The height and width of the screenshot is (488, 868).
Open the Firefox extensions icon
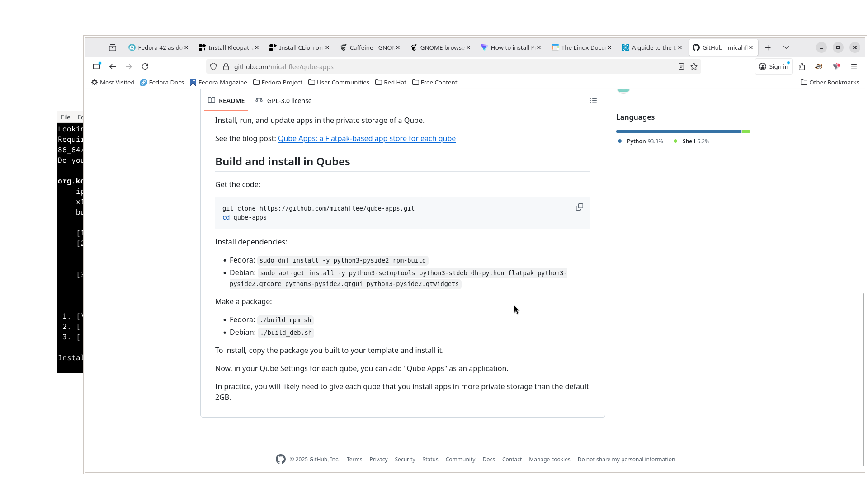(x=802, y=66)
